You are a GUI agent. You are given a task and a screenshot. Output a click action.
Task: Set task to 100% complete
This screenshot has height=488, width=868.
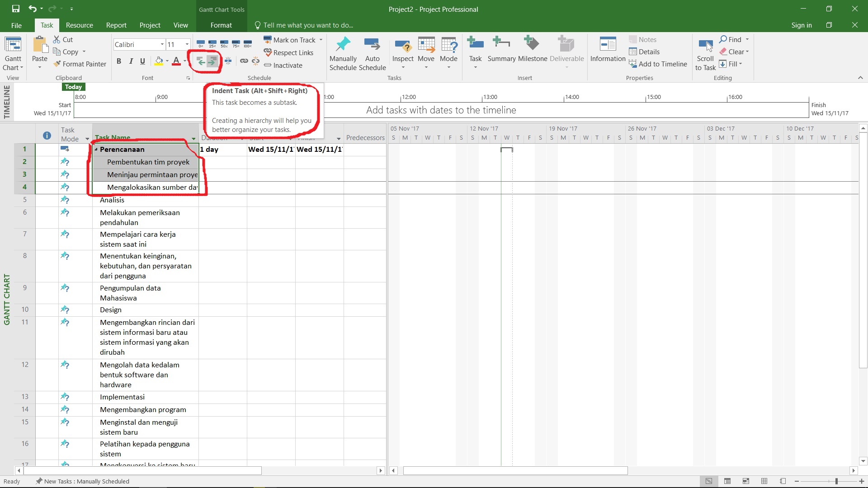[x=248, y=43]
